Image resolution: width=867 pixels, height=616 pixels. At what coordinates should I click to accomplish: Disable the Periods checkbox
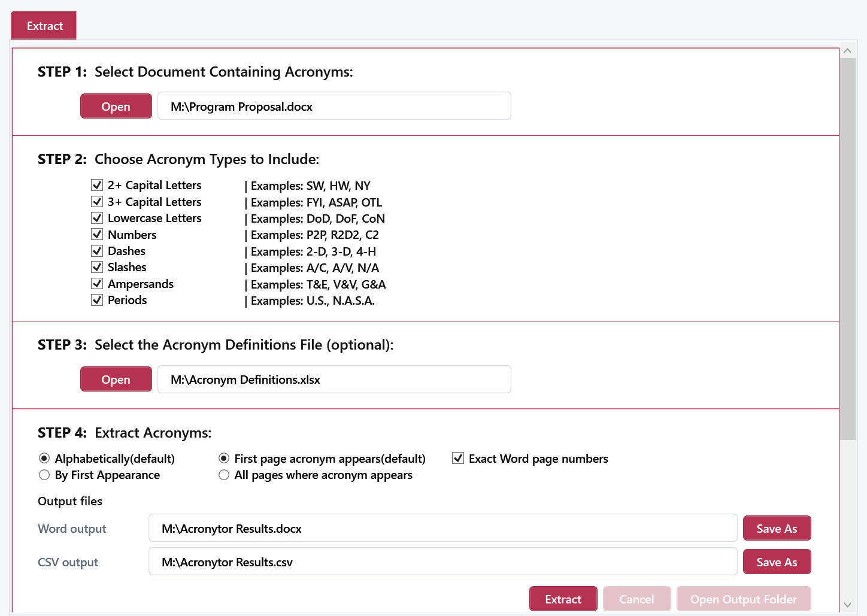click(97, 300)
